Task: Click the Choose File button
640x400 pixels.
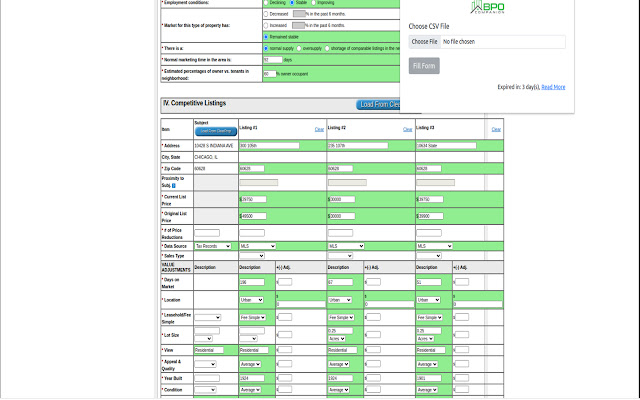Action: (x=424, y=42)
